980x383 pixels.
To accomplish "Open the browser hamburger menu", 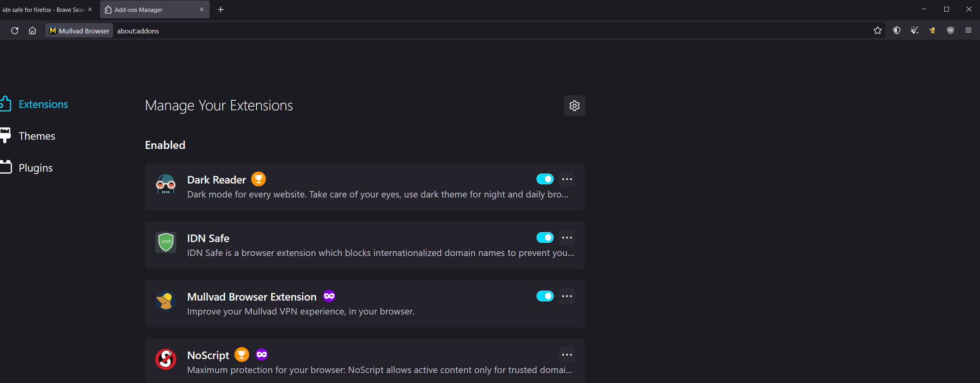I will point(968,31).
